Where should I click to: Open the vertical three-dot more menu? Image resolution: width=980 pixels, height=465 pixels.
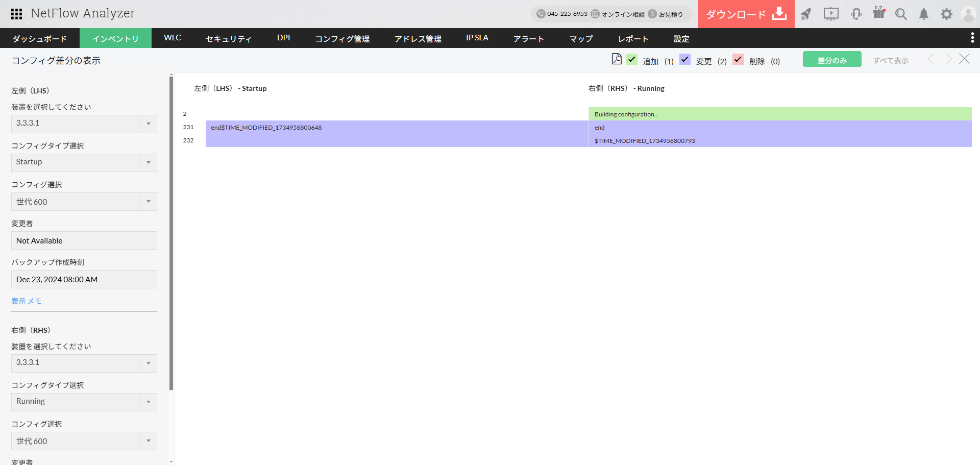972,38
